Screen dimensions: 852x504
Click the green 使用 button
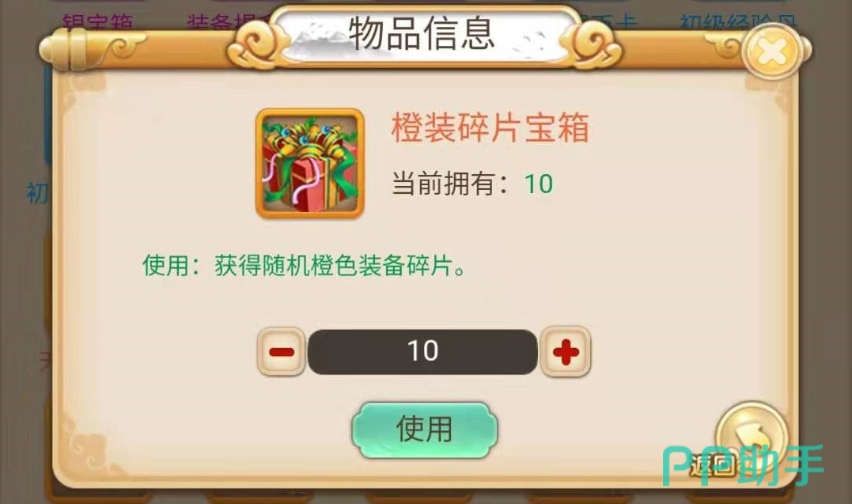coord(424,430)
